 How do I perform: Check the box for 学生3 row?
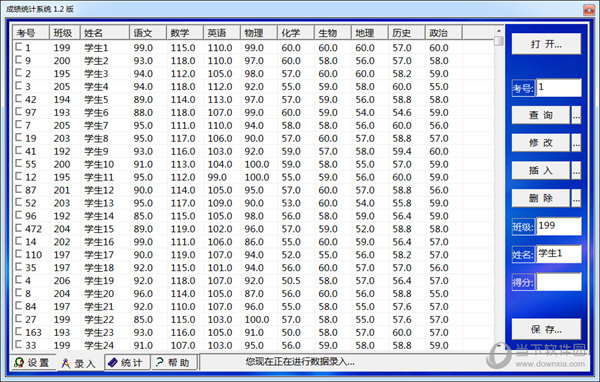(x=18, y=73)
